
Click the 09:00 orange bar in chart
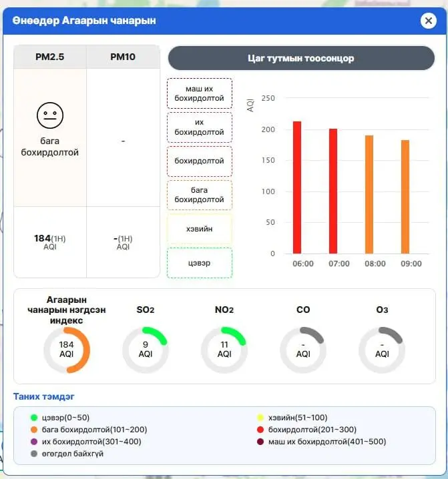pos(405,197)
